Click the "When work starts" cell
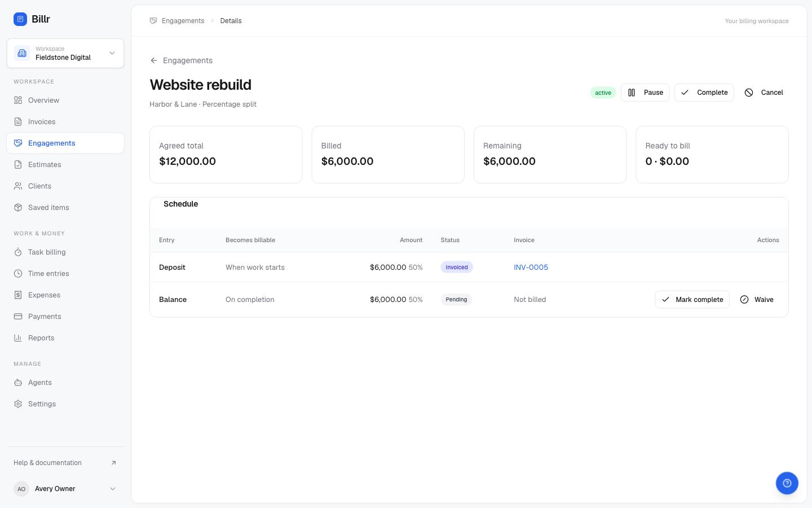The image size is (812, 508). 255,268
